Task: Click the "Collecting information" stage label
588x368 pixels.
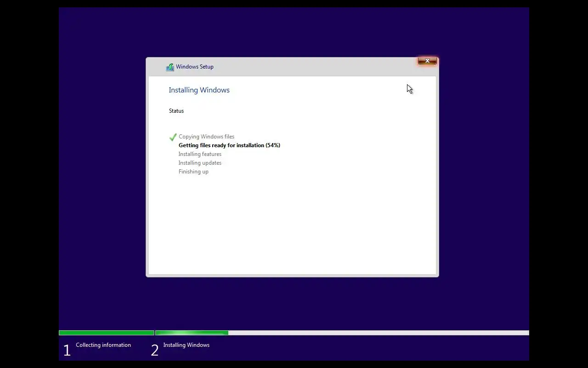Action: tap(103, 345)
